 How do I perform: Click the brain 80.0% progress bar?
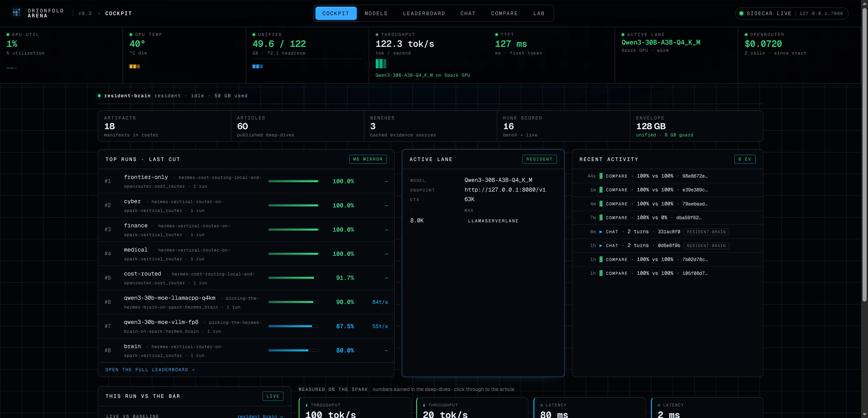293,350
